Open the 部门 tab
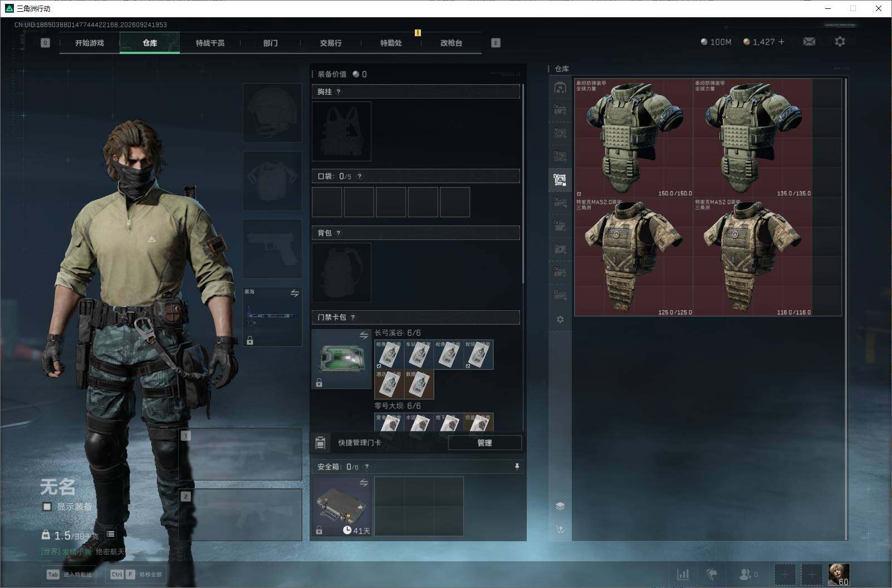The image size is (892, 588). pos(271,43)
